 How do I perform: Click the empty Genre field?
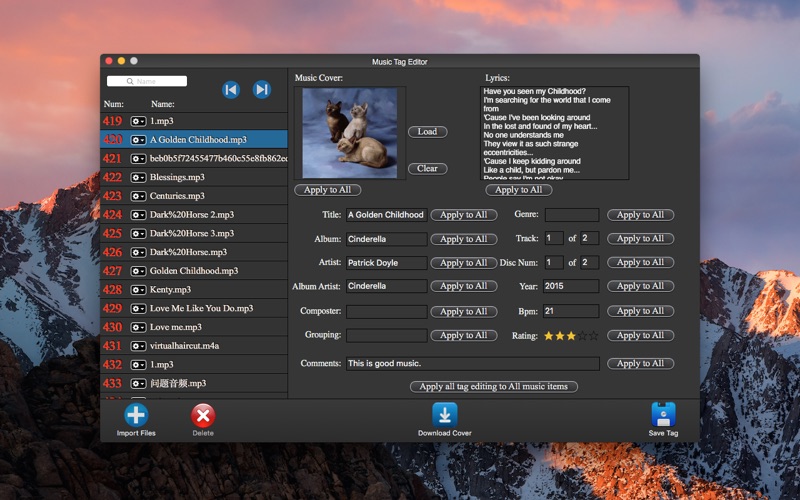click(x=571, y=215)
